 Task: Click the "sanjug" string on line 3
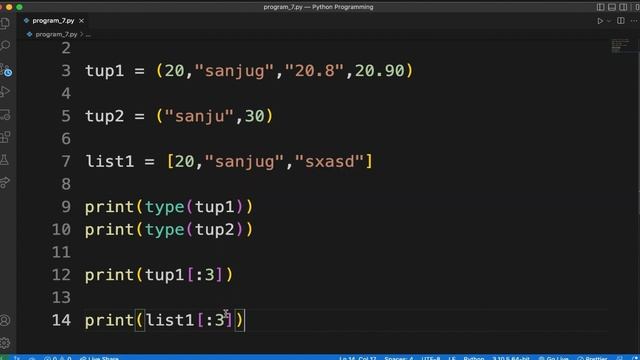click(234, 71)
